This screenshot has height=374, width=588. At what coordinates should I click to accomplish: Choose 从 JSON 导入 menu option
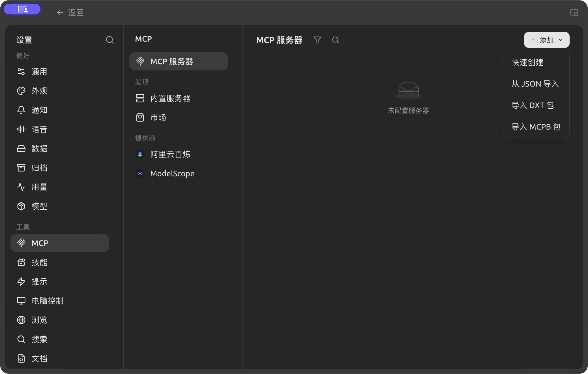pyautogui.click(x=536, y=84)
